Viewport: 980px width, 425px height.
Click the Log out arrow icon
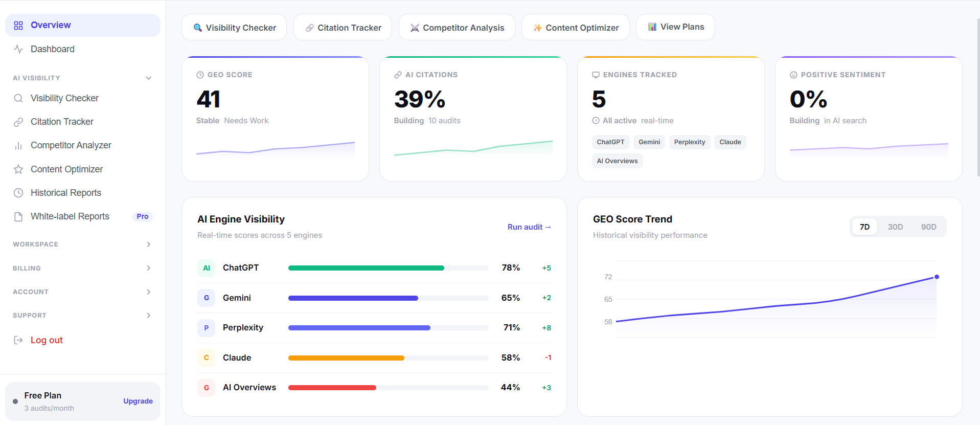[x=18, y=340]
